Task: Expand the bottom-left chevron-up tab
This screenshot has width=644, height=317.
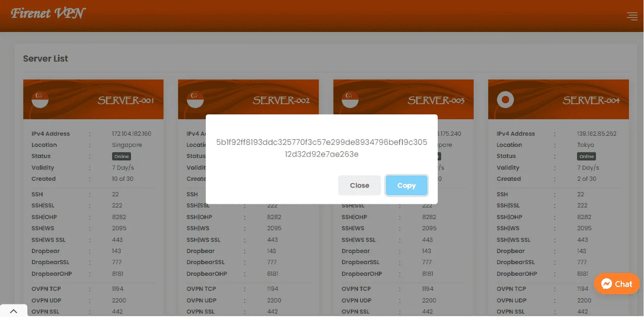Action: pyautogui.click(x=14, y=311)
